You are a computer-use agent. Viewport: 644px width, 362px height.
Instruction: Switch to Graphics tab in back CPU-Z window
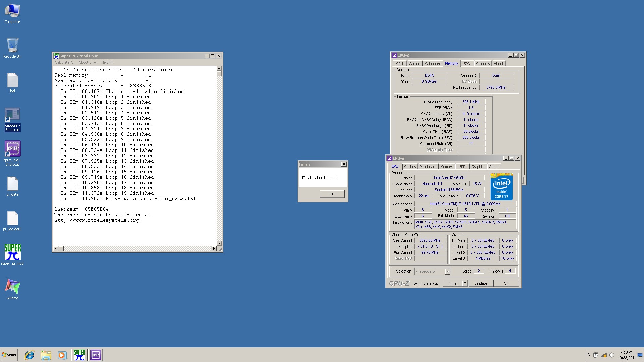(x=483, y=64)
